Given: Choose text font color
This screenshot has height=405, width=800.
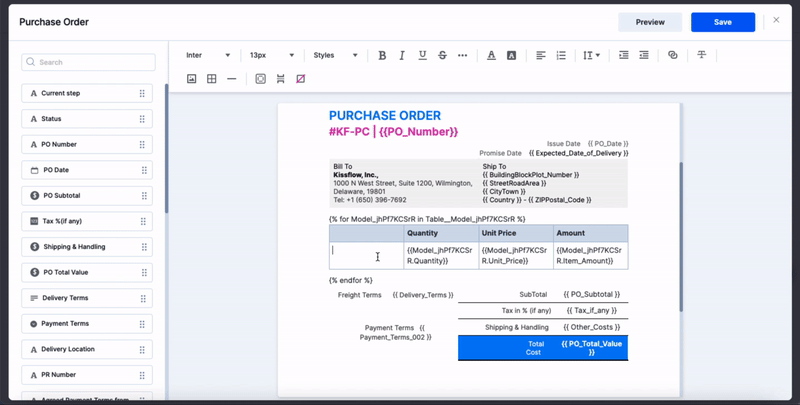Looking at the screenshot, I should (x=491, y=56).
